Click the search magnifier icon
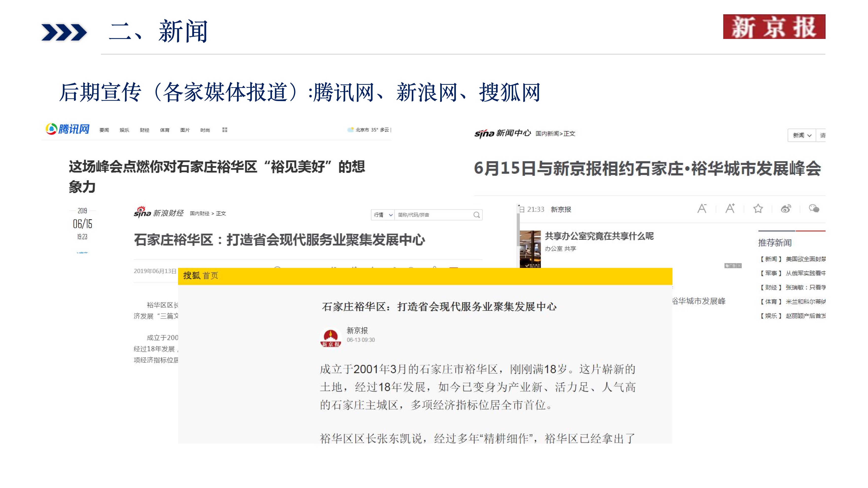 476,215
